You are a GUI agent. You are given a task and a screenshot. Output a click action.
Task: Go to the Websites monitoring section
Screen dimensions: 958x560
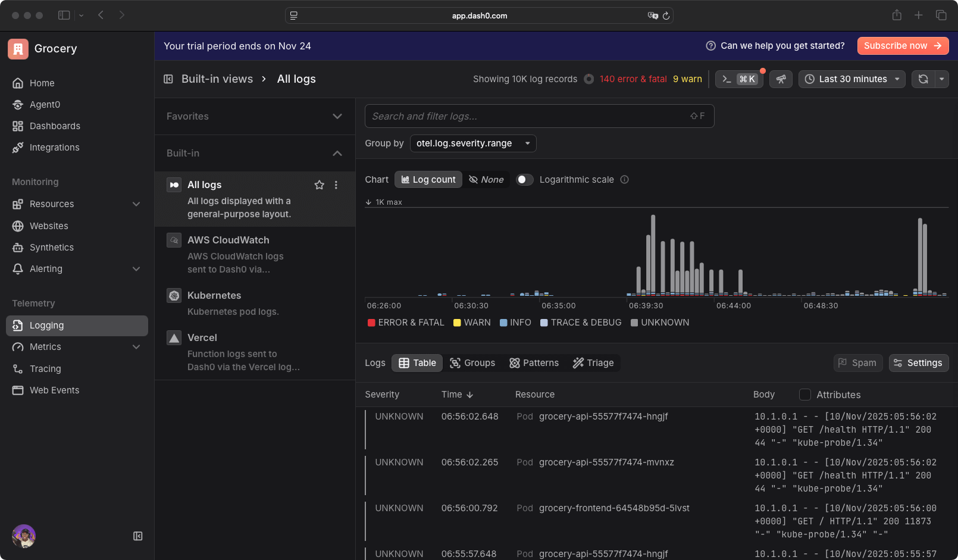pyautogui.click(x=48, y=226)
